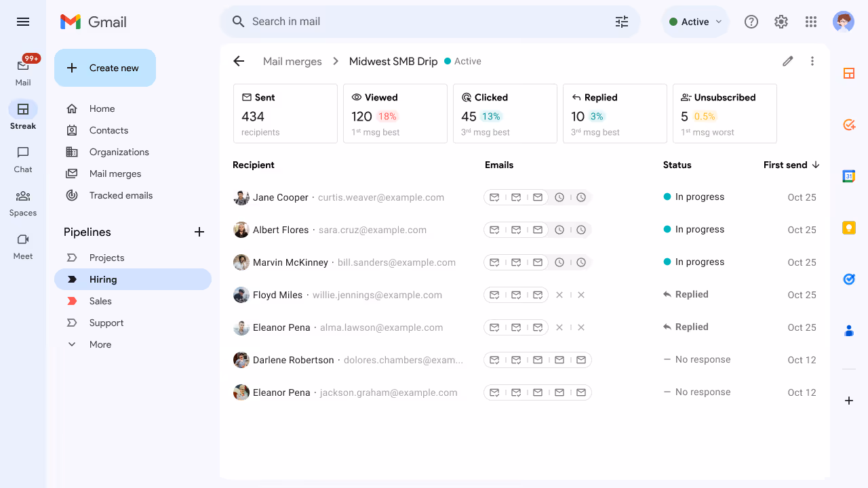868x488 pixels.
Task: Open the Mail merges breadcrumb link
Action: (x=292, y=61)
